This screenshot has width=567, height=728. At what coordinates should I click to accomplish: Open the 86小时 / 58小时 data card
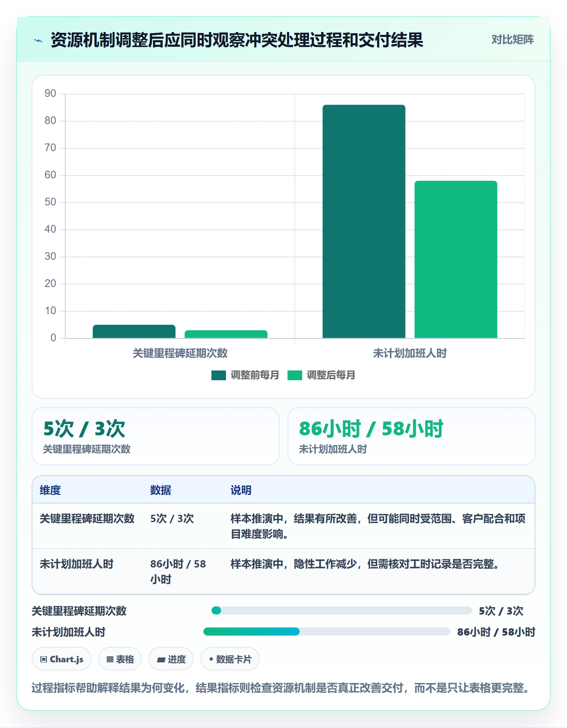coord(411,436)
